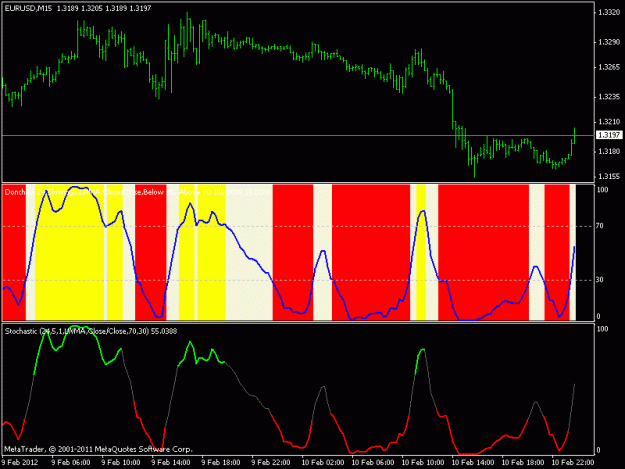
Task: Select the 10 Feb 14:00 time label
Action: pyautogui.click(x=473, y=462)
